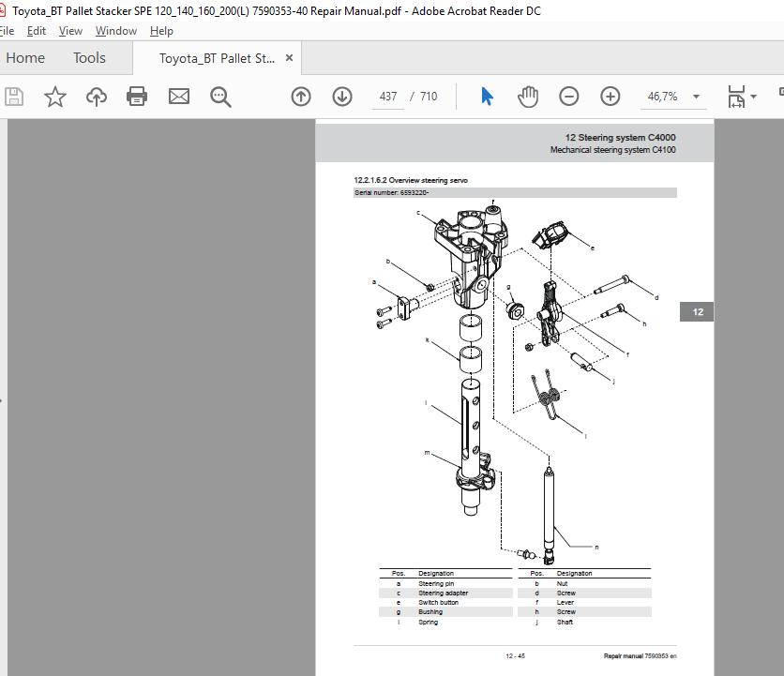Add document to favorites with star icon
Viewport: 784px width, 676px height.
pos(55,96)
